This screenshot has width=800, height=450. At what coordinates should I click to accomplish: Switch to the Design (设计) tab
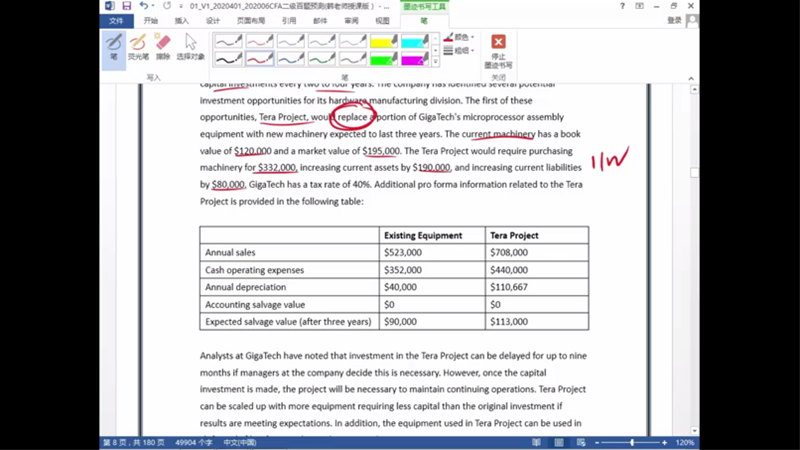coord(213,21)
